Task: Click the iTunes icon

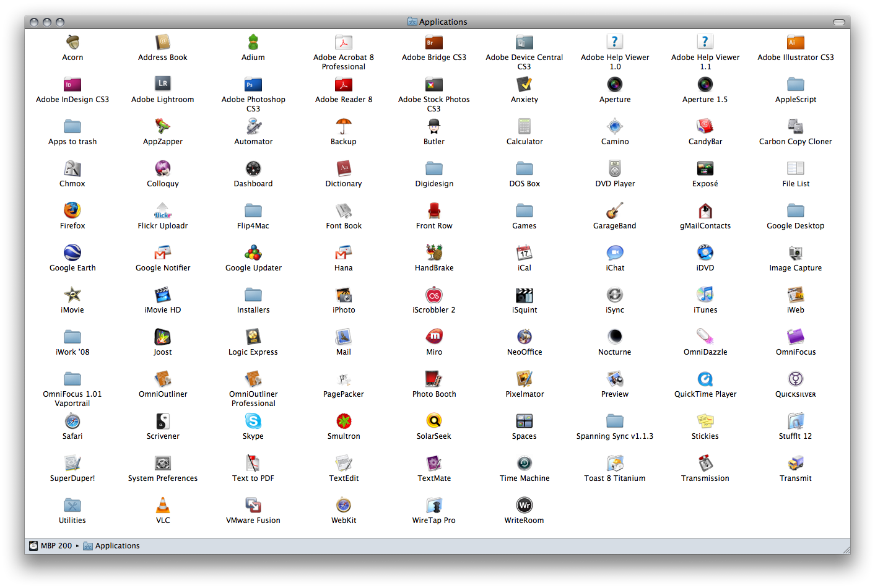Action: [x=705, y=295]
